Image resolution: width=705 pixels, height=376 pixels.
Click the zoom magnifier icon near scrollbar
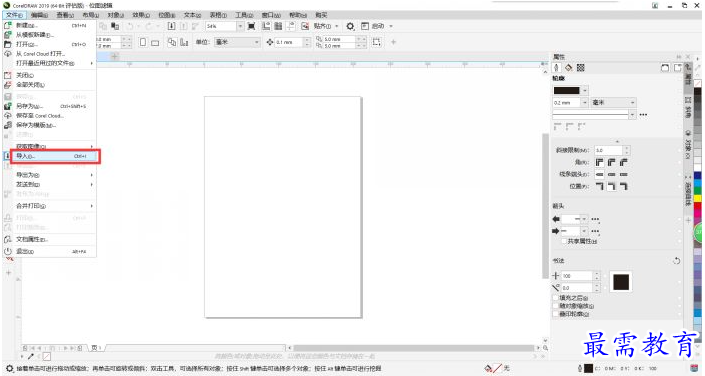(545, 348)
